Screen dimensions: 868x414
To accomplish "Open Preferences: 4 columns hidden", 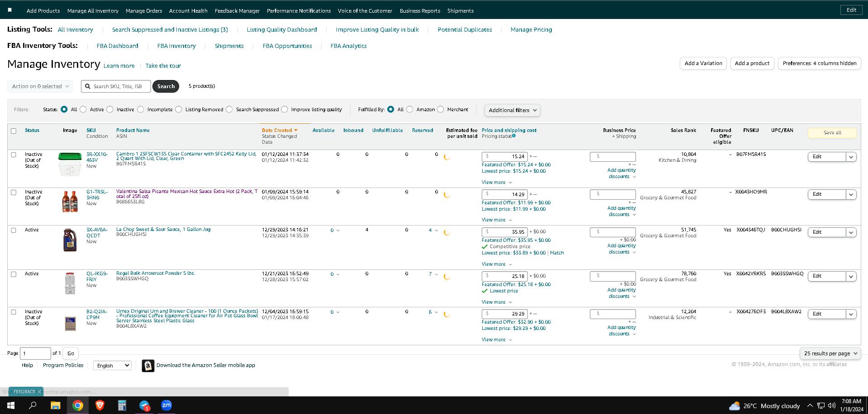I will coord(820,63).
